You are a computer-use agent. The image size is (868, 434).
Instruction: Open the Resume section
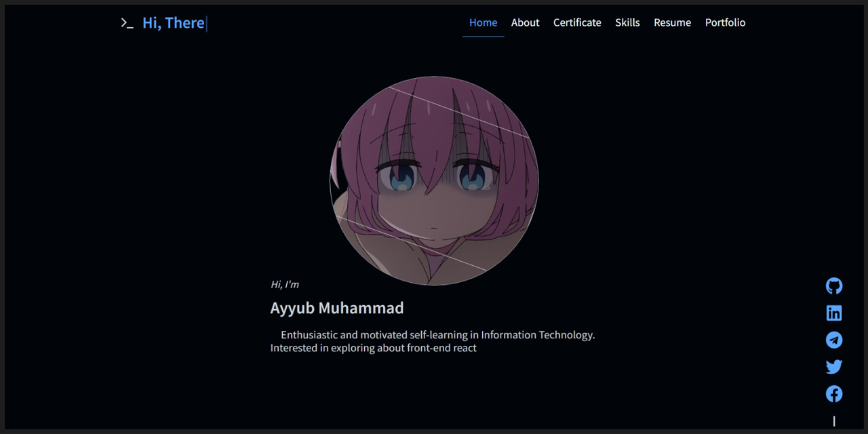[672, 22]
